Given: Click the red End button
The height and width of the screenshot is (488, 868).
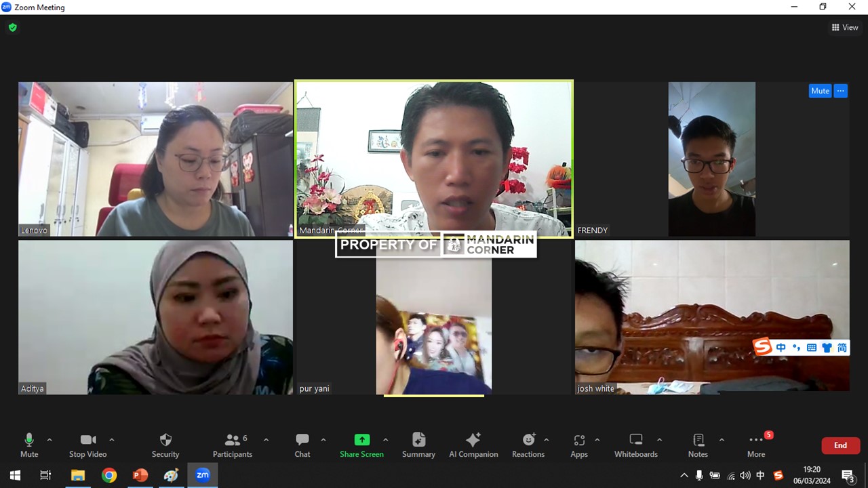Looking at the screenshot, I should pos(840,445).
